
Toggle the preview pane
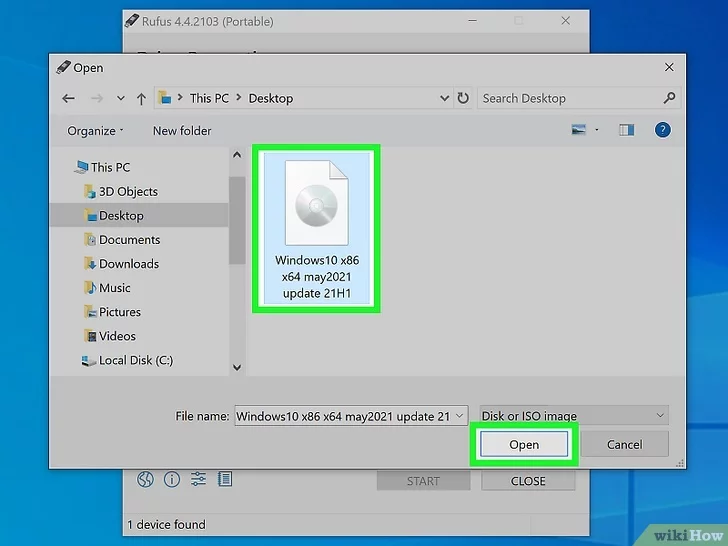626,130
